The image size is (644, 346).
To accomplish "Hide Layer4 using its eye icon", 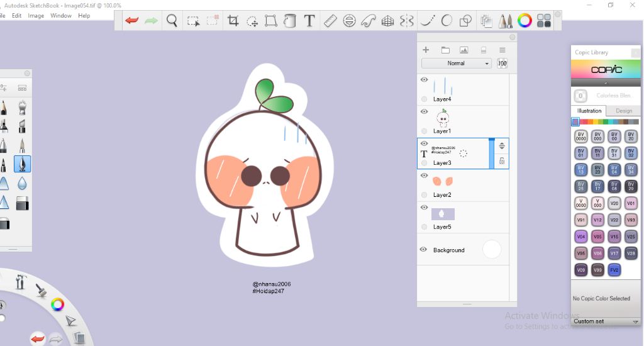I will [x=424, y=80].
